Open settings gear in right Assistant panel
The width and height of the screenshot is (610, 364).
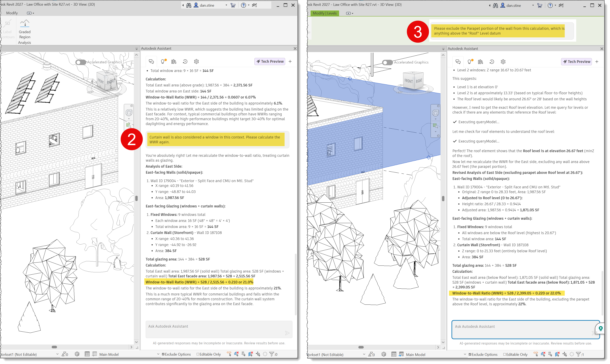503,62
